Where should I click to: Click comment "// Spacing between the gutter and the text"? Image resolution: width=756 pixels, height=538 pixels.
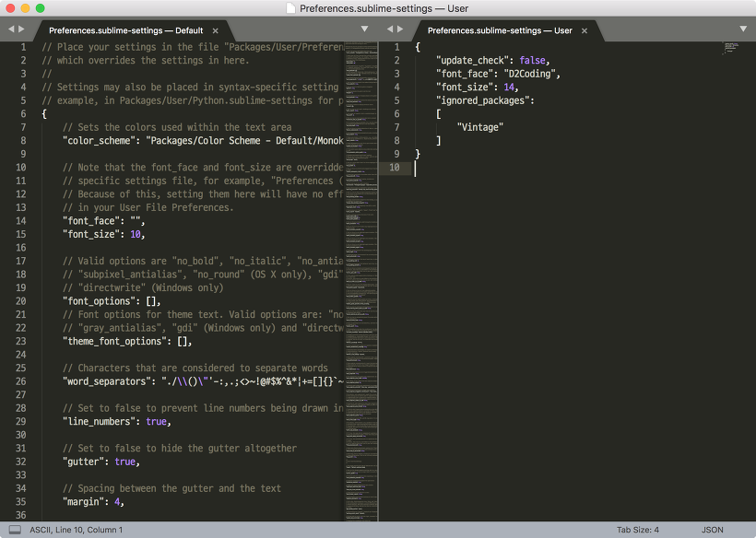pyautogui.click(x=171, y=489)
